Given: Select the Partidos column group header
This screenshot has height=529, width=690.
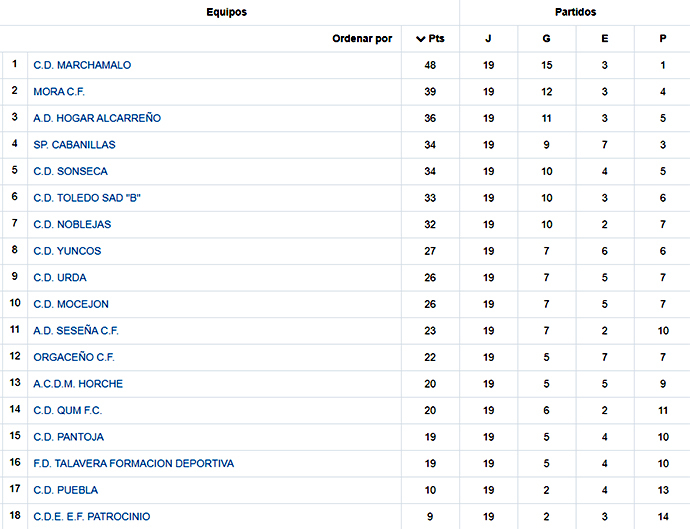Looking at the screenshot, I should pos(575,12).
